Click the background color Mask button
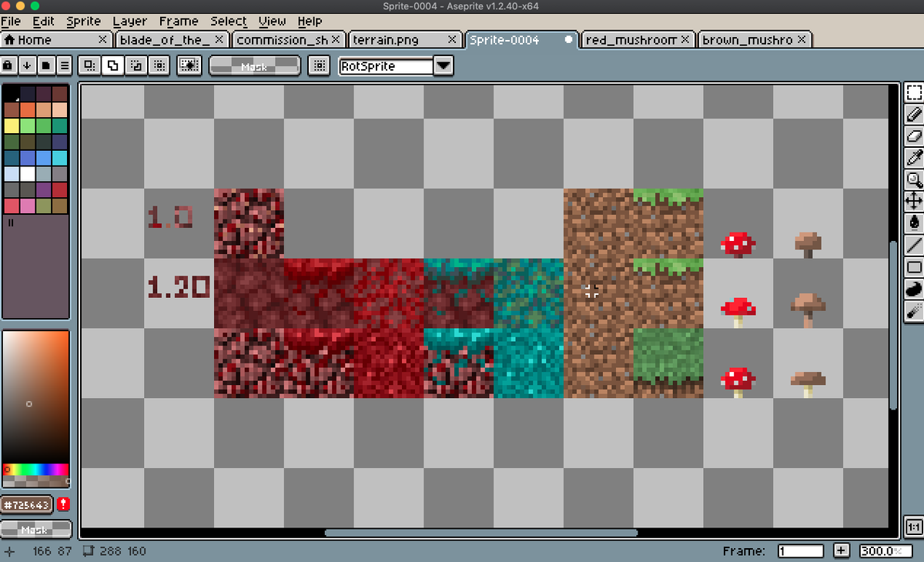Screen dimensions: 924x562 pyautogui.click(x=35, y=530)
